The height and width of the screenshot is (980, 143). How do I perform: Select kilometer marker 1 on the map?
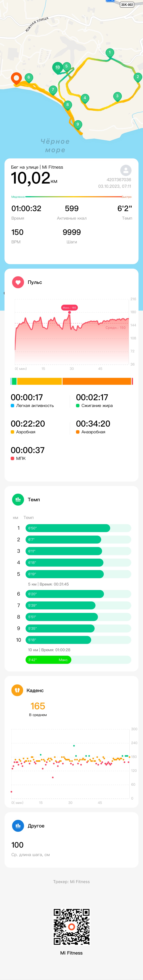point(110,53)
